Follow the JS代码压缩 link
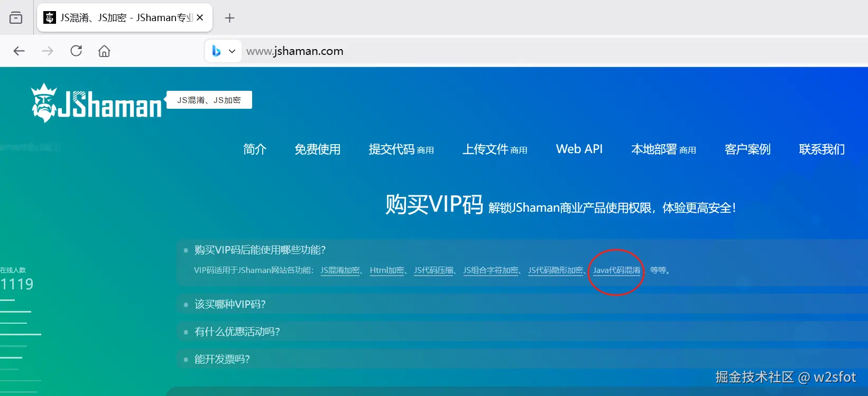 pyautogui.click(x=433, y=270)
